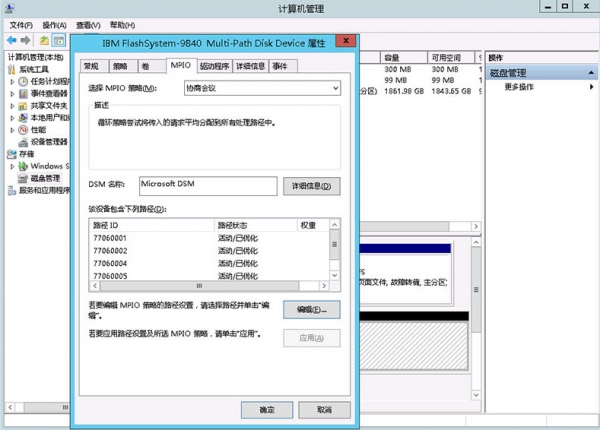Image resolution: width=600 pixels, height=430 pixels.
Task: Click path list scroll down arrow
Action: 334,275
